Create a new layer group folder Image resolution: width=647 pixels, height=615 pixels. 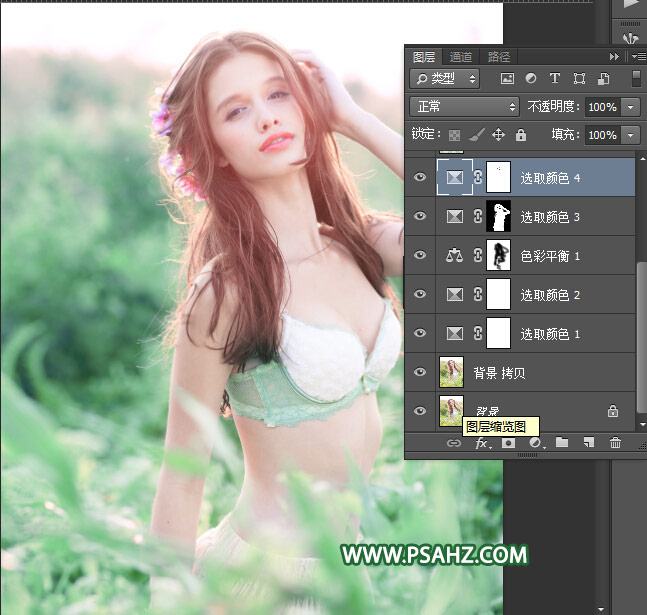[562, 442]
